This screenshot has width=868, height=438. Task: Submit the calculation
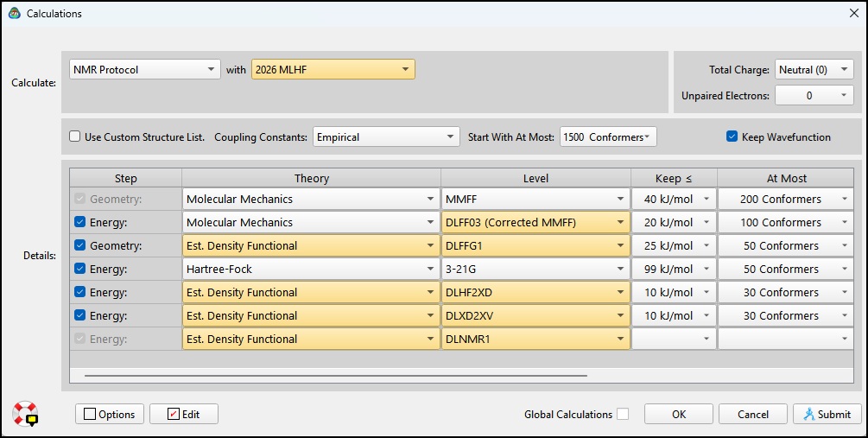click(x=827, y=414)
